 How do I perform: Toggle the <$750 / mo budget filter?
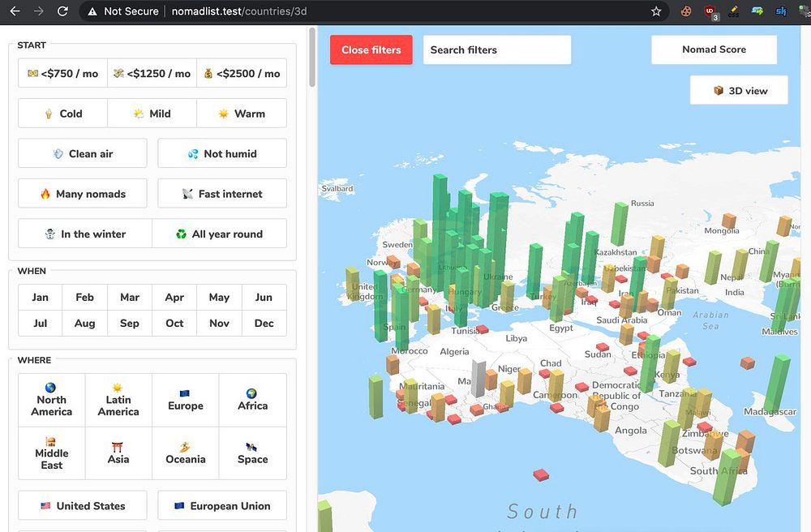coord(62,74)
